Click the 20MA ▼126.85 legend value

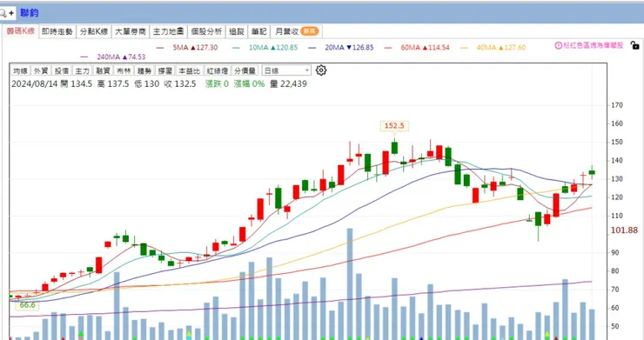click(x=349, y=48)
